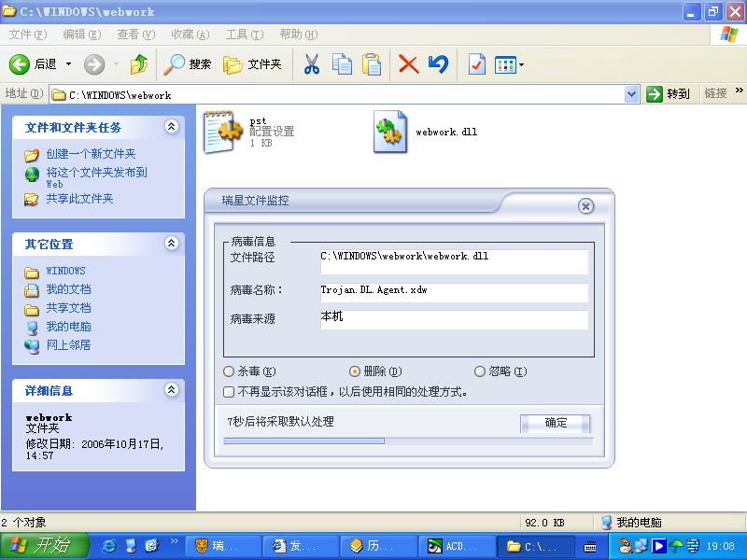
Task: Open the 工具(T) menu
Action: [245, 35]
